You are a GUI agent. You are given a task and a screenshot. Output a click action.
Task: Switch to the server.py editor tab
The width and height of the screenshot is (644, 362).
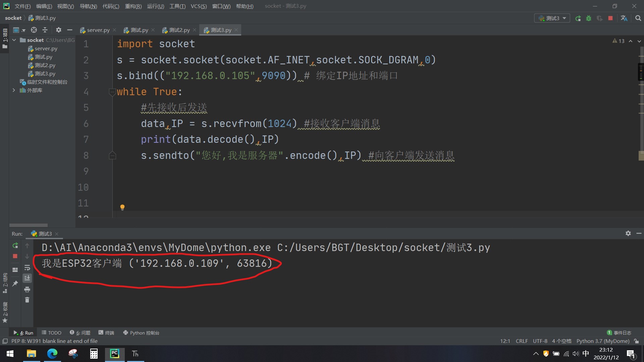(x=98, y=30)
